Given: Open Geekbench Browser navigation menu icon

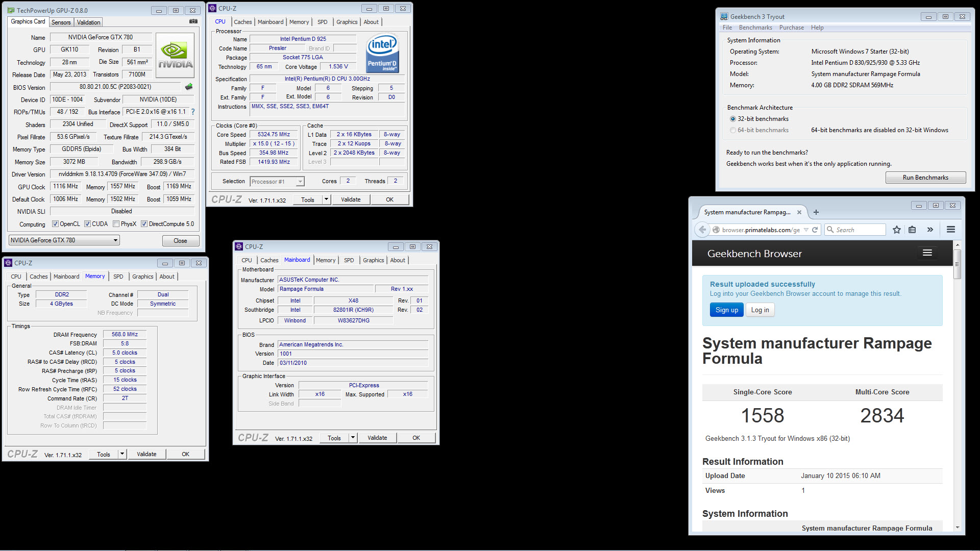Looking at the screenshot, I should 927,253.
